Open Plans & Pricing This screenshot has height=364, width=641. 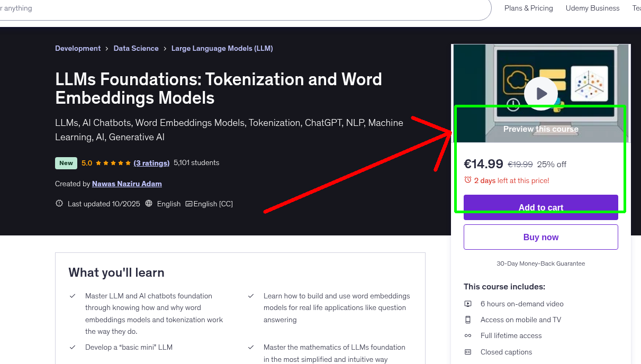pyautogui.click(x=528, y=8)
